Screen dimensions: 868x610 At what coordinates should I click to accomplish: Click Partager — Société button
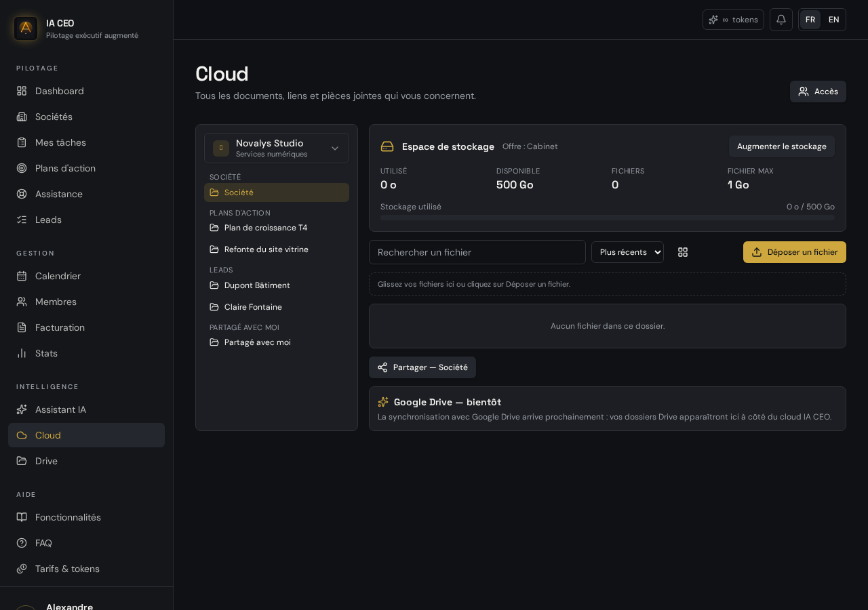[x=422, y=367]
